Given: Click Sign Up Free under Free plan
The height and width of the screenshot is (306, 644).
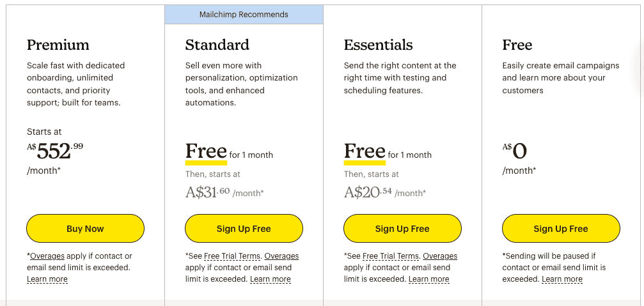Looking at the screenshot, I should [561, 229].
